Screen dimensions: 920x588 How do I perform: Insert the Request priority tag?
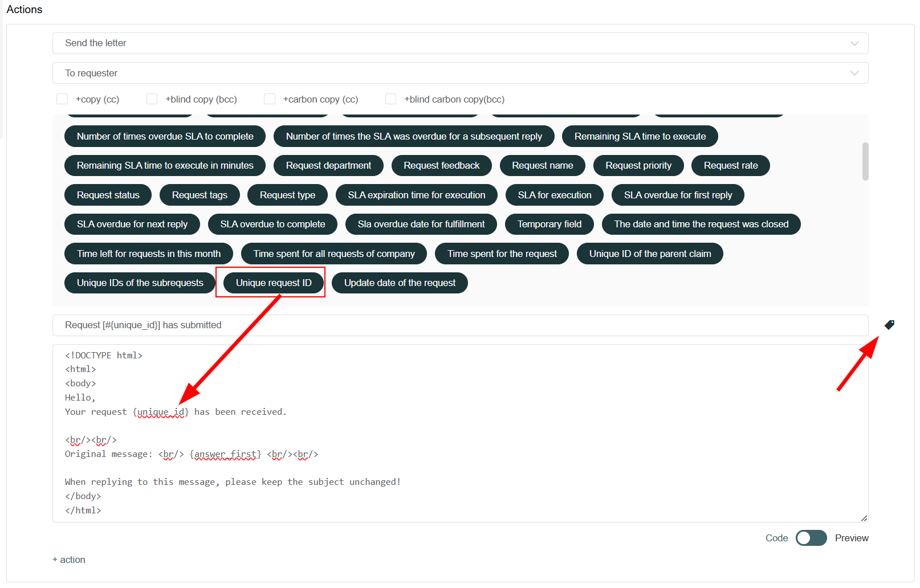638,165
